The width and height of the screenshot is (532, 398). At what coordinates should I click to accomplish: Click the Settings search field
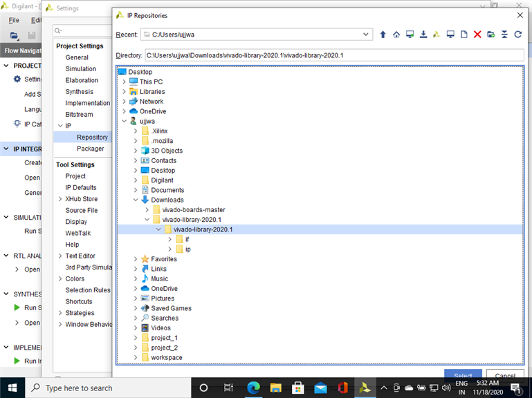coord(82,30)
